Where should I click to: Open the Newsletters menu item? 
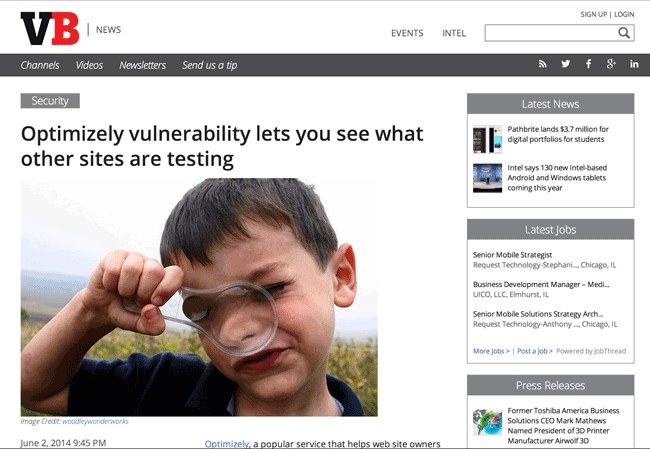143,65
